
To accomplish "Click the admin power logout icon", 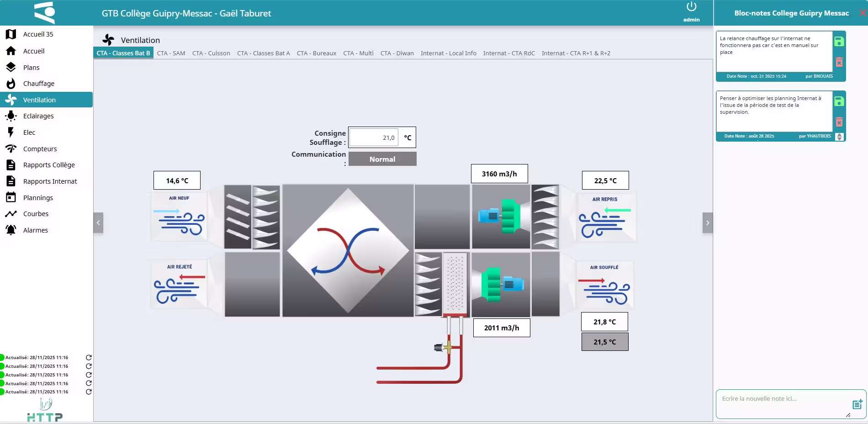I will (x=691, y=7).
